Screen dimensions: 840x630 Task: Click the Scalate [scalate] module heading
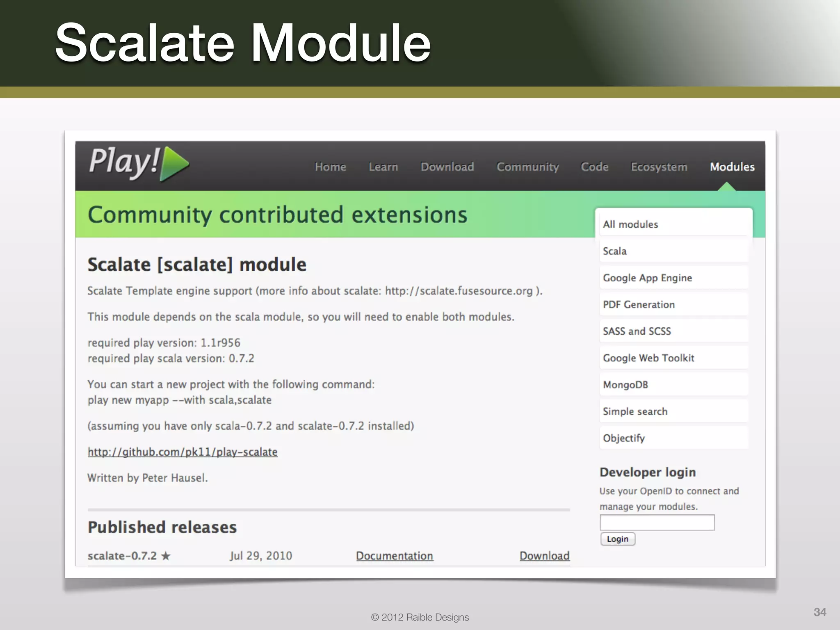click(x=197, y=265)
